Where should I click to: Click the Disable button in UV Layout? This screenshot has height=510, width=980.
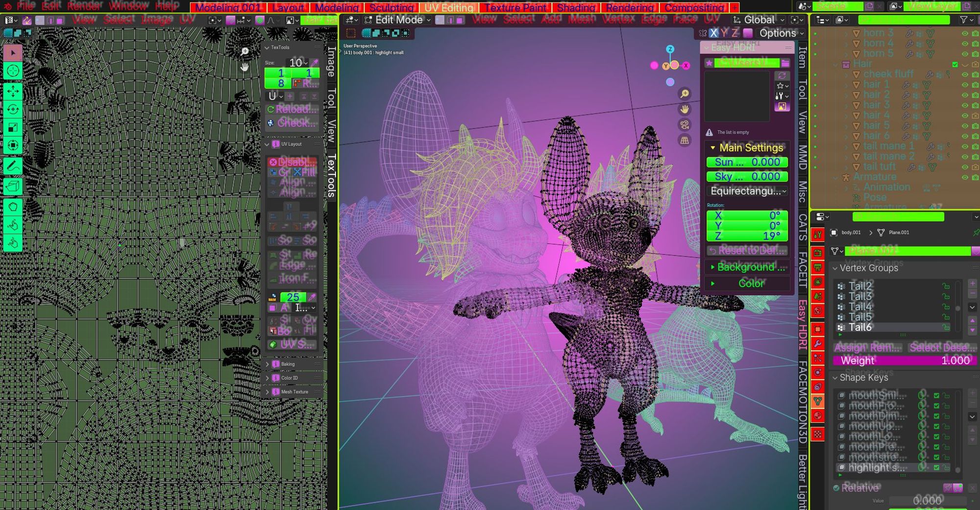(293, 162)
